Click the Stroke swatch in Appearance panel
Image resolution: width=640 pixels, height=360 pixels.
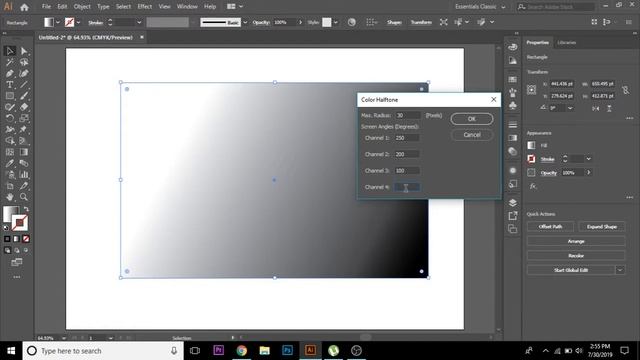(531, 159)
